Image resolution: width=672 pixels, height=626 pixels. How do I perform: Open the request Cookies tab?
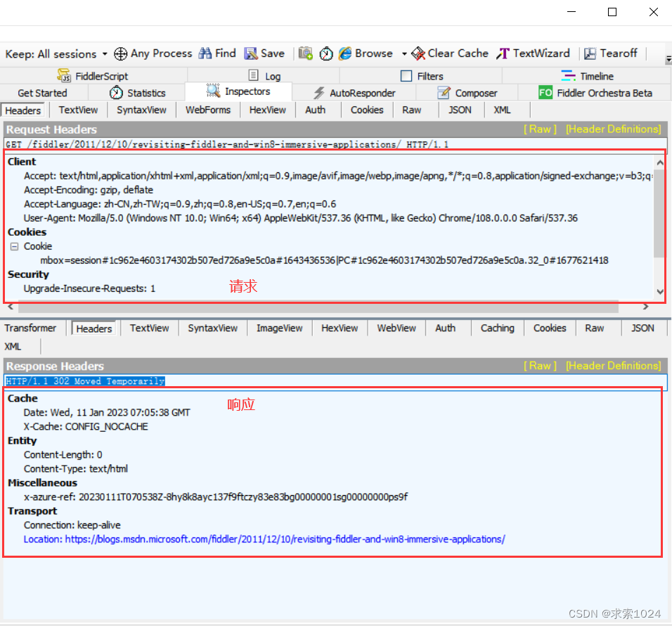(367, 110)
